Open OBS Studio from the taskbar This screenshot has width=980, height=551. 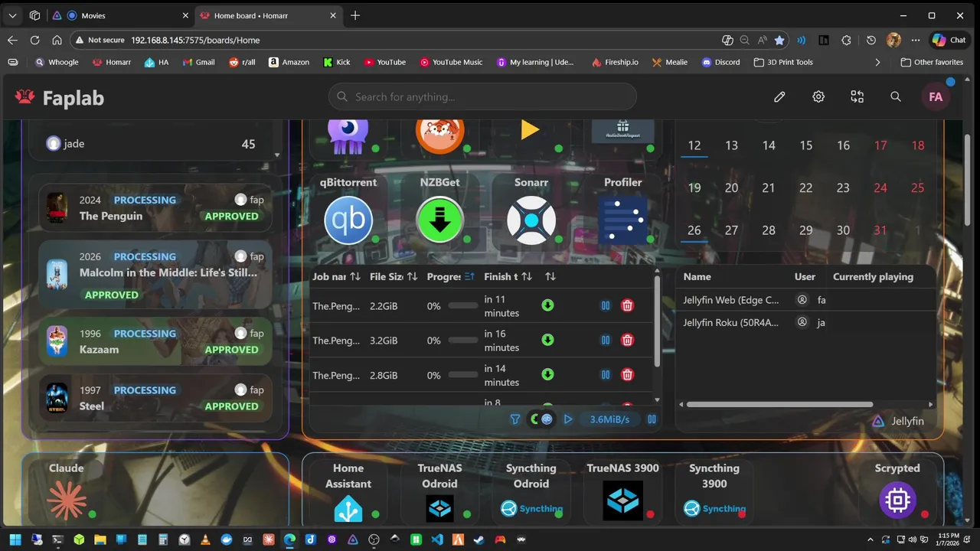374,540
